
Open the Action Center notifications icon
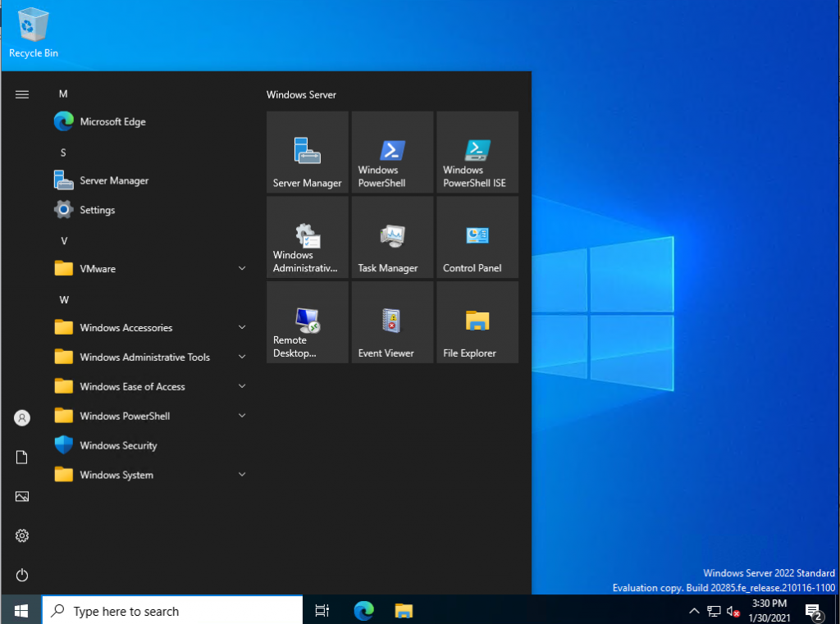point(814,611)
